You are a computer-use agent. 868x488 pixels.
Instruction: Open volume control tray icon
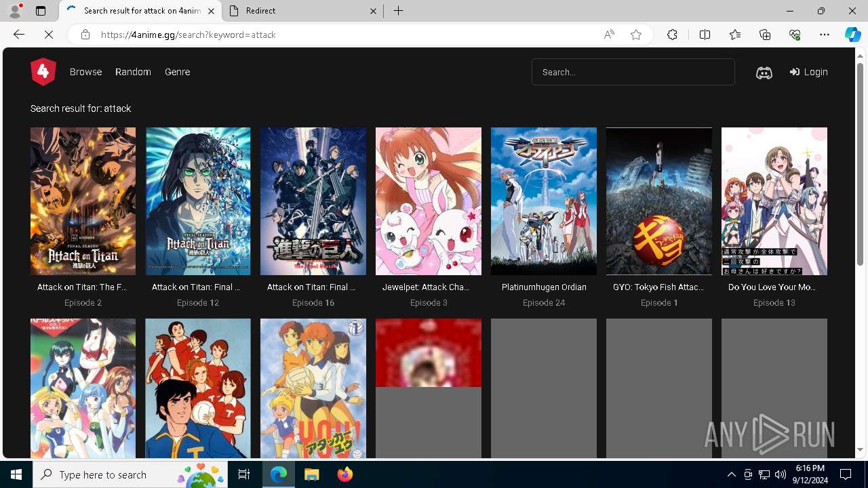(781, 474)
